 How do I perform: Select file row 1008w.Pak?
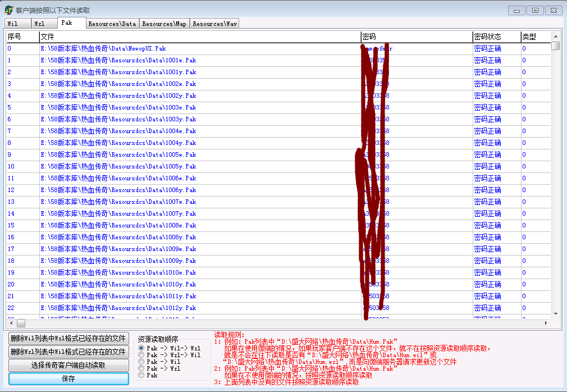tap(278, 225)
